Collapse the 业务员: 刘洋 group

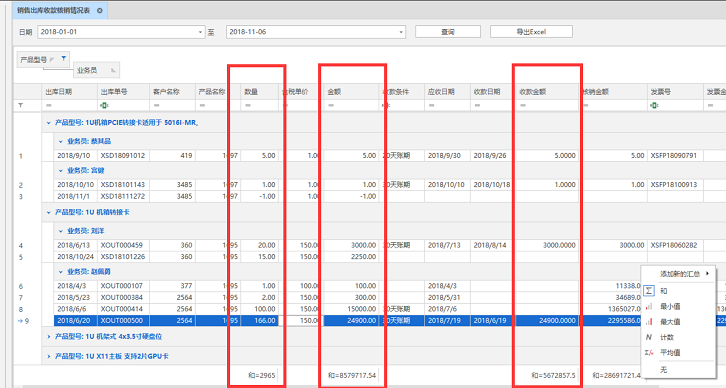coord(61,231)
